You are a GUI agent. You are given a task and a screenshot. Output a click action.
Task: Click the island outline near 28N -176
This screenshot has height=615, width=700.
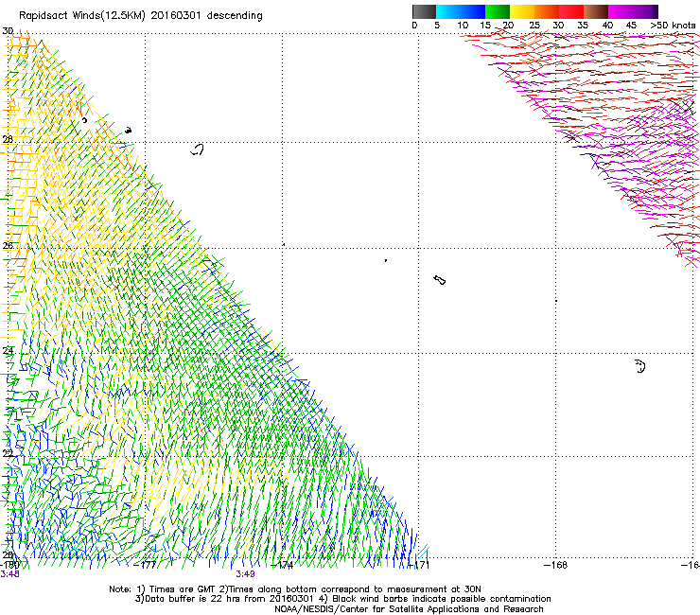(197, 149)
